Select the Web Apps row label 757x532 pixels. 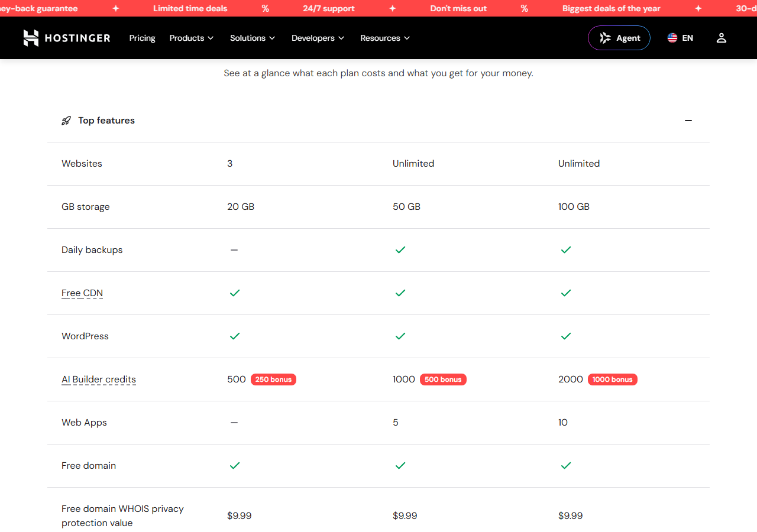coord(84,423)
